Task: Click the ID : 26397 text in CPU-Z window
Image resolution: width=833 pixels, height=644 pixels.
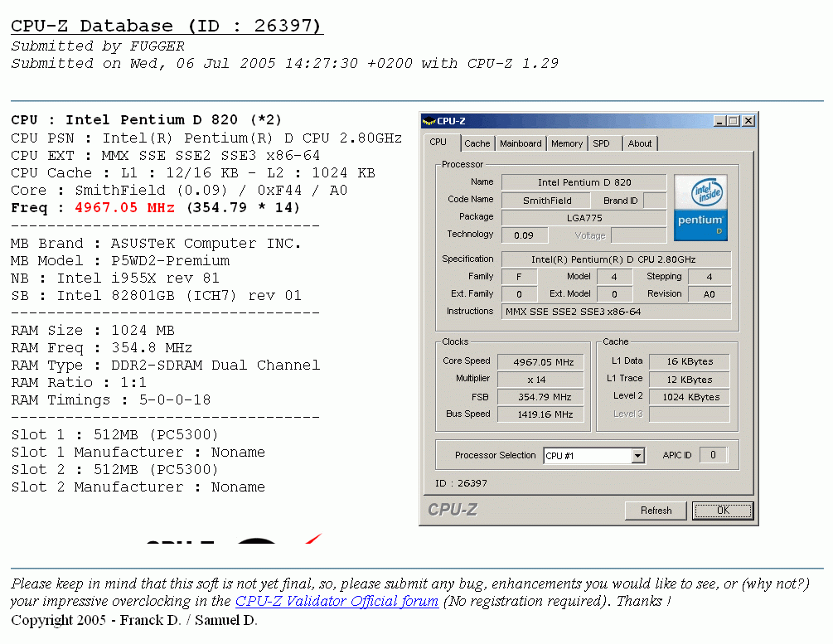Action: click(x=461, y=483)
